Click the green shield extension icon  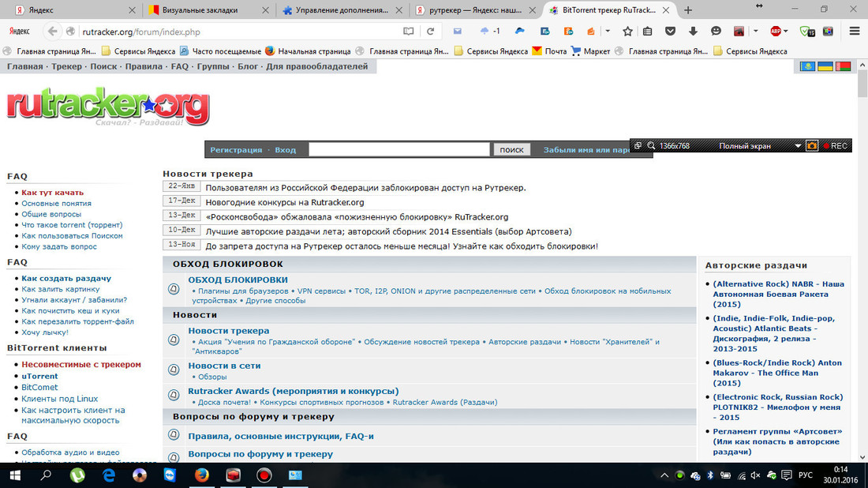coord(807,32)
